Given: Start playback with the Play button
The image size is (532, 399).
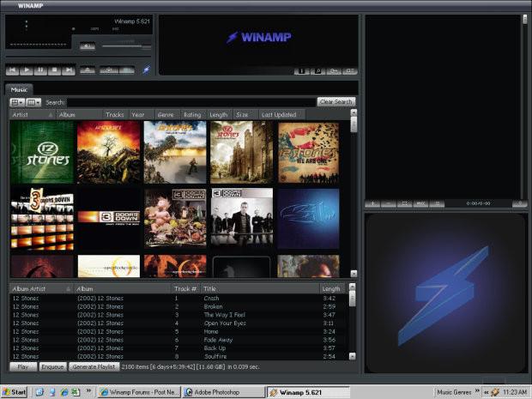Looking at the screenshot, I should (27, 70).
